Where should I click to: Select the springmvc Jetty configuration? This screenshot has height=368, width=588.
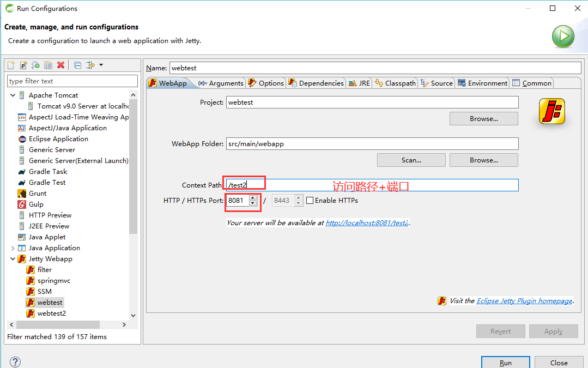click(x=49, y=281)
